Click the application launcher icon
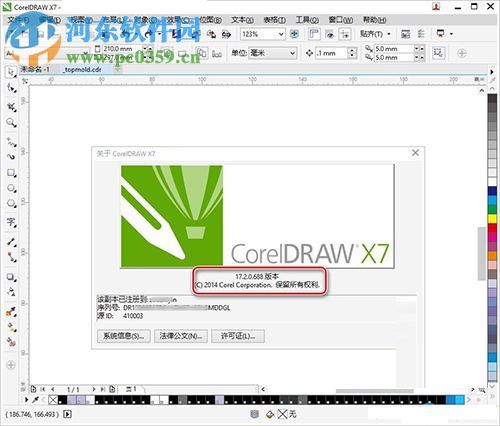This screenshot has width=500, height=426. coord(441,34)
